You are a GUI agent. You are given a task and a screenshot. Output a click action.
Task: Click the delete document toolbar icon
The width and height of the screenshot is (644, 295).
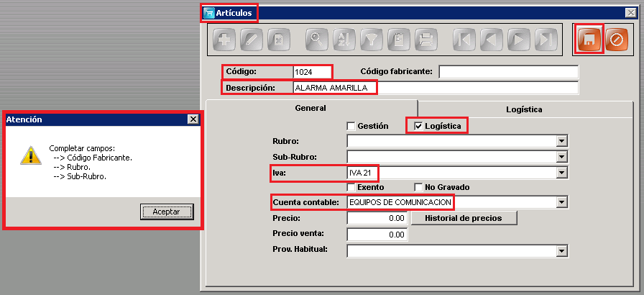[x=278, y=40]
